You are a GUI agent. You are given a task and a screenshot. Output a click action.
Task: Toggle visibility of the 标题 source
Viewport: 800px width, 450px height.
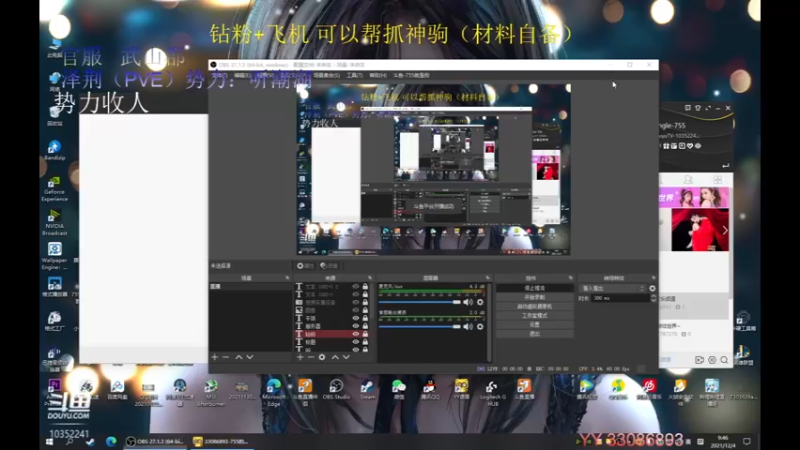pyautogui.click(x=356, y=342)
